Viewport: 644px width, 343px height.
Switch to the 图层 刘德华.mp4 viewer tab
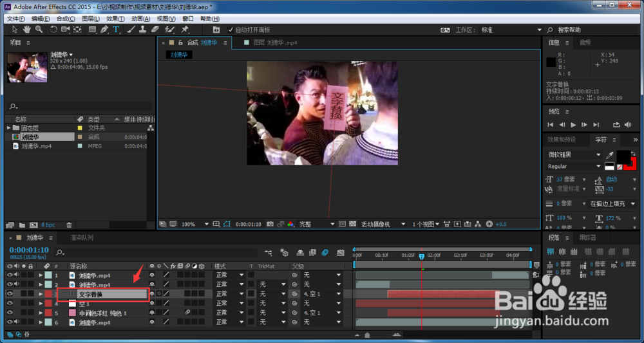tap(276, 42)
